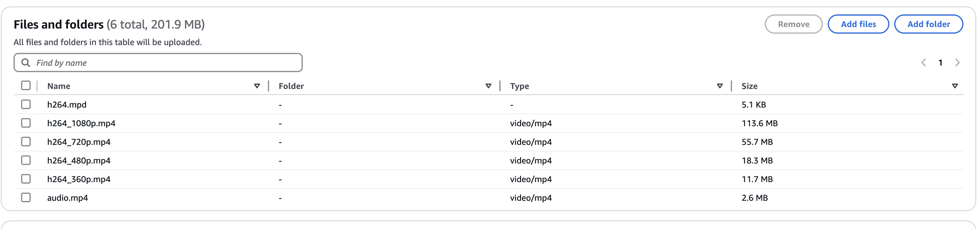Viewport: 980px width, 229px height.
Task: Select the audio.mp4 checkbox
Action: tap(26, 197)
